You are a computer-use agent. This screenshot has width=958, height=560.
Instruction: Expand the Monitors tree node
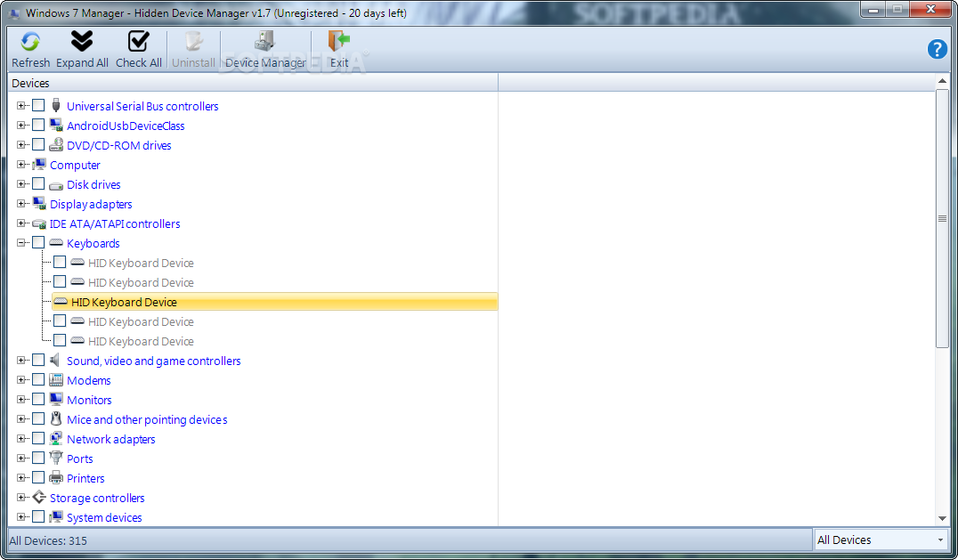pyautogui.click(x=20, y=400)
